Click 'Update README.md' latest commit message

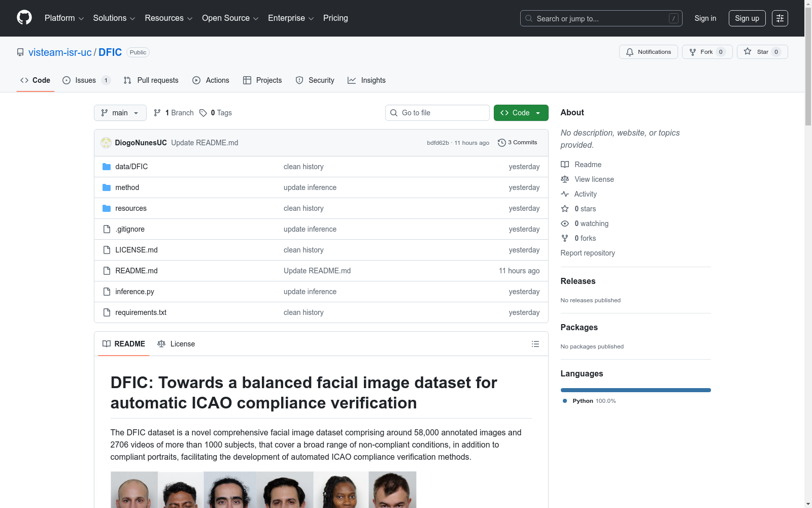point(205,143)
